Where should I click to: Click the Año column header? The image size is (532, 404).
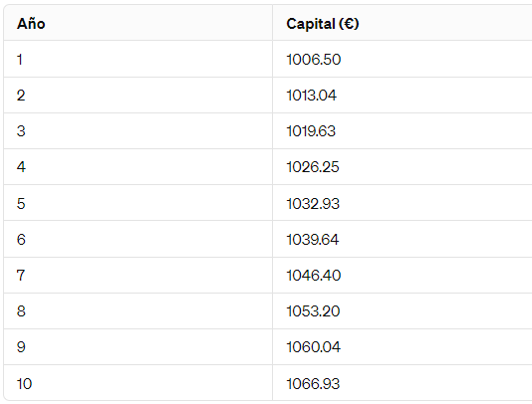pos(31,24)
